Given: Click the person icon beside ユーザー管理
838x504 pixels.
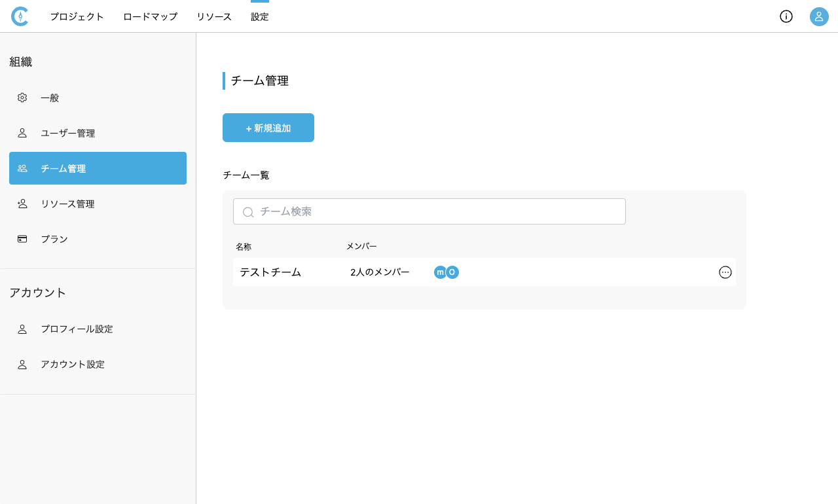Looking at the screenshot, I should (x=22, y=133).
